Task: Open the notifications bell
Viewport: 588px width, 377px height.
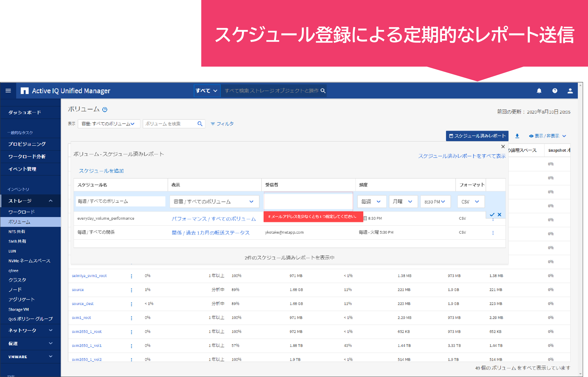Action: (x=539, y=91)
